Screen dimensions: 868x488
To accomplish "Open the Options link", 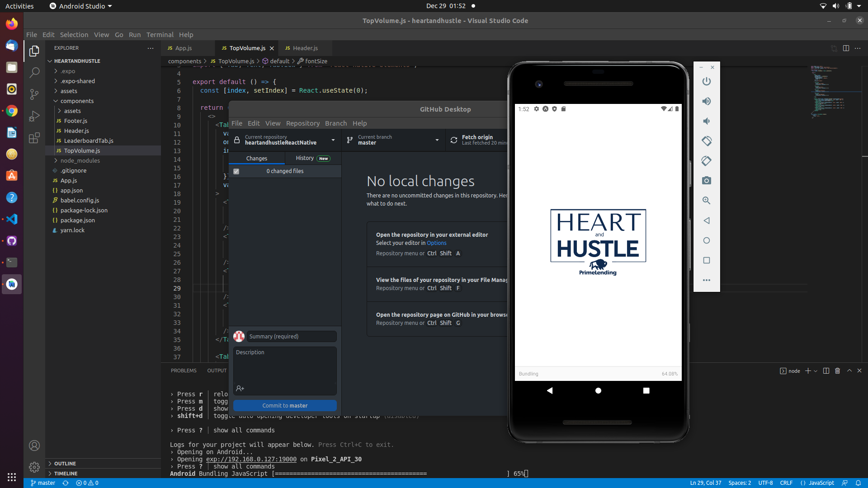I will 436,243.
